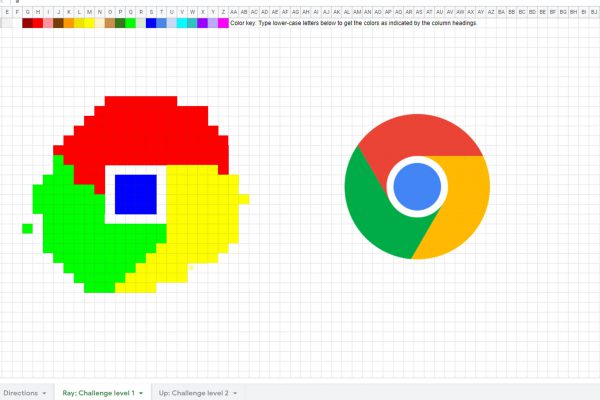Select the cream swatch under column N
Viewport: 600px width, 400px height.
99,23
